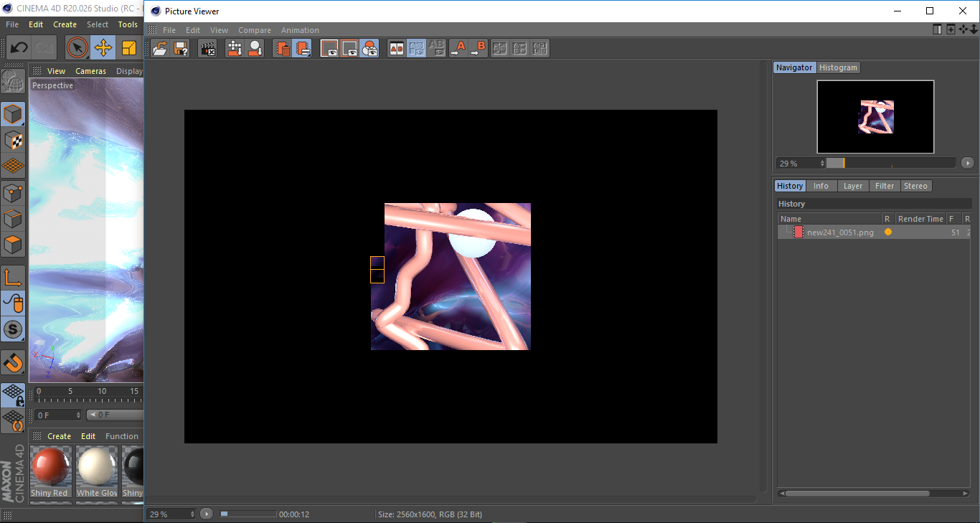
Task: Select the Live Selection tool
Action: click(77, 48)
